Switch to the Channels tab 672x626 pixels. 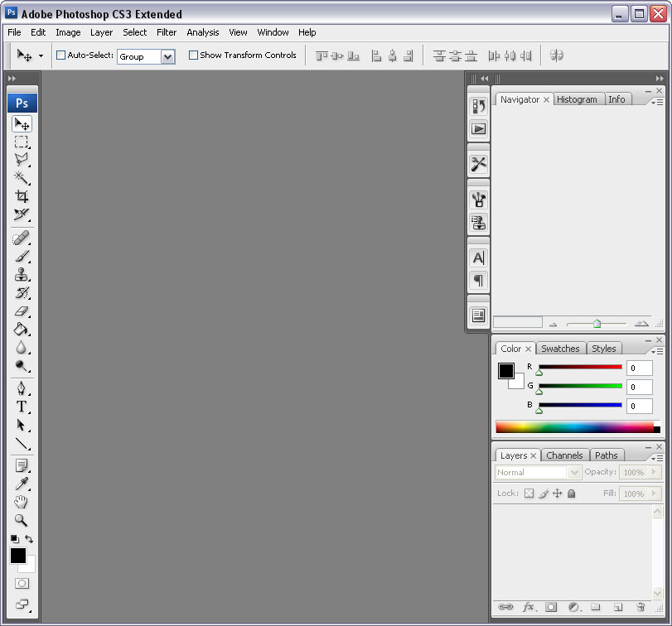[564, 455]
